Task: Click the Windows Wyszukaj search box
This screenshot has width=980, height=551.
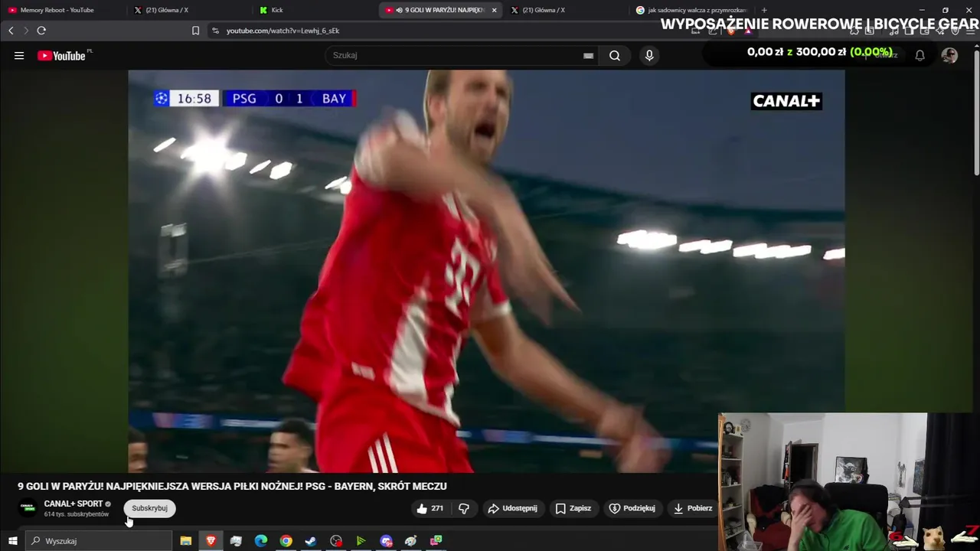Action: (x=100, y=541)
